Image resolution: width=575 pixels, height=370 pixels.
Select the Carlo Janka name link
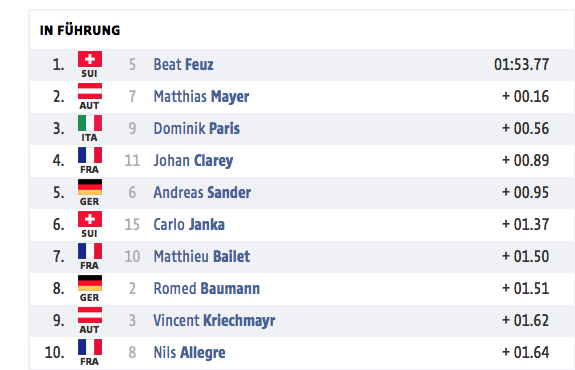[189, 224]
